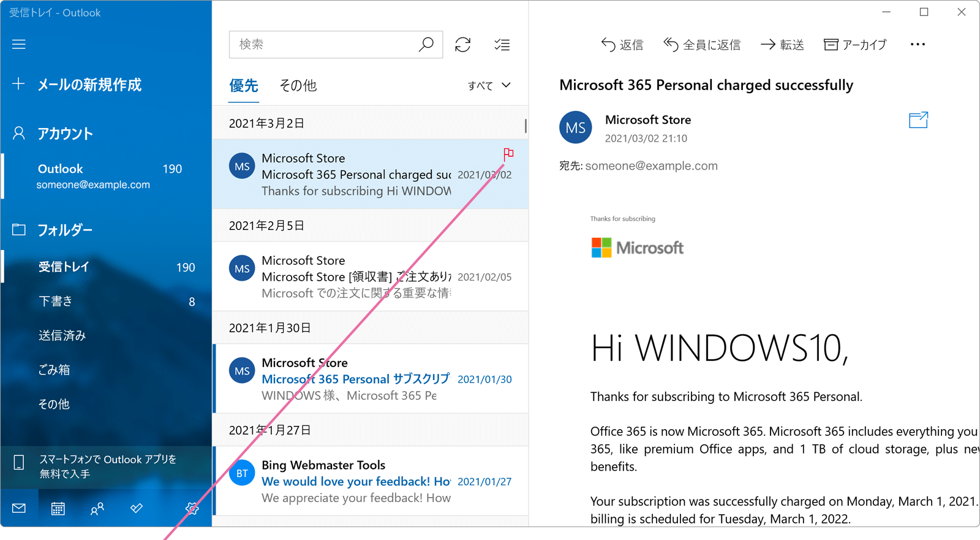Select the 優先 tab
This screenshot has height=540, width=980.
point(244,86)
